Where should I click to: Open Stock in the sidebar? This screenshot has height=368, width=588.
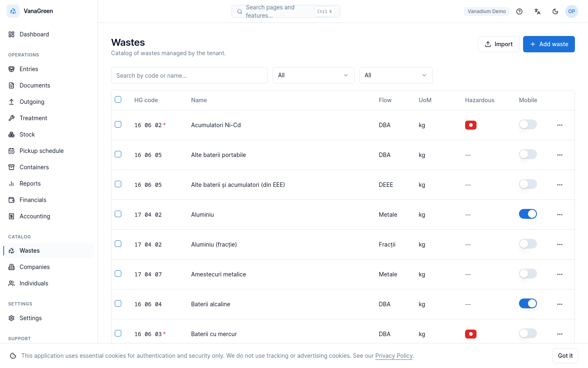coord(49,135)
